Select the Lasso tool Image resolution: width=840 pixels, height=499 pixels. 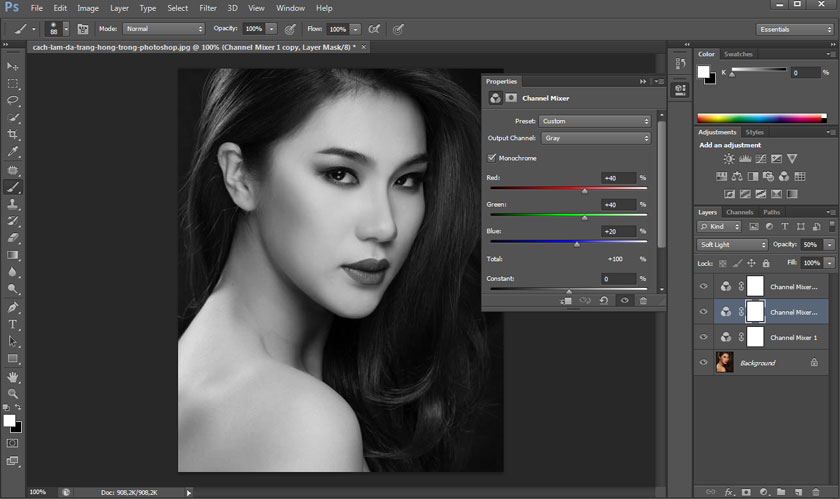pyautogui.click(x=13, y=100)
